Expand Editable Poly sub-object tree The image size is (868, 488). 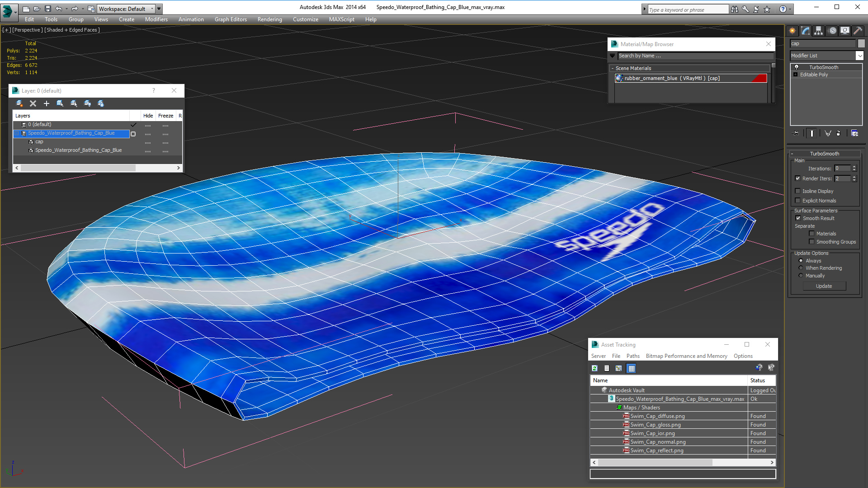pos(796,75)
